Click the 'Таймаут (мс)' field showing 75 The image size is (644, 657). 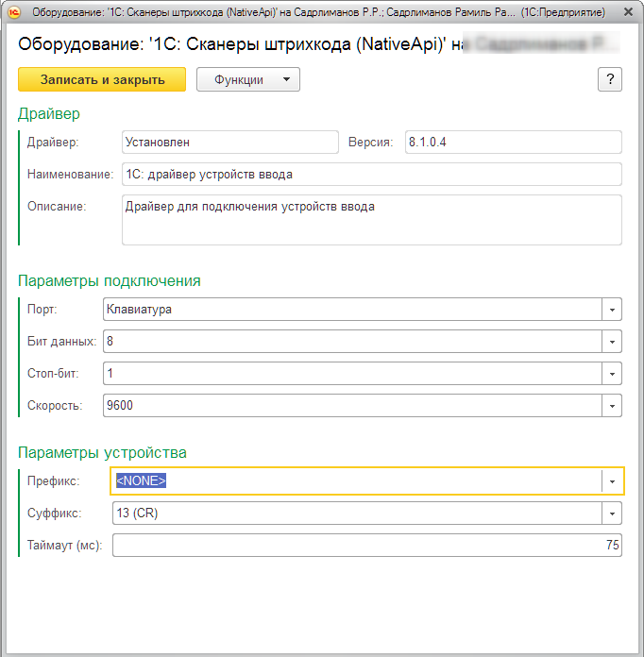pos(367,545)
